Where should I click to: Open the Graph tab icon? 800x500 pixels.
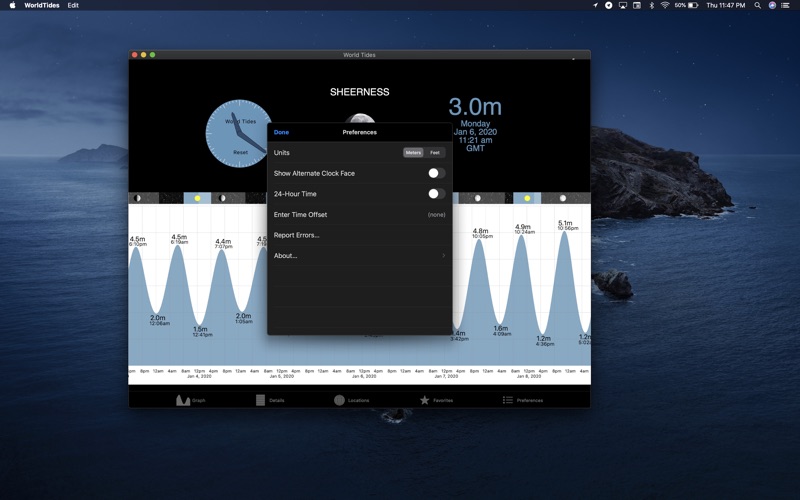coord(183,400)
